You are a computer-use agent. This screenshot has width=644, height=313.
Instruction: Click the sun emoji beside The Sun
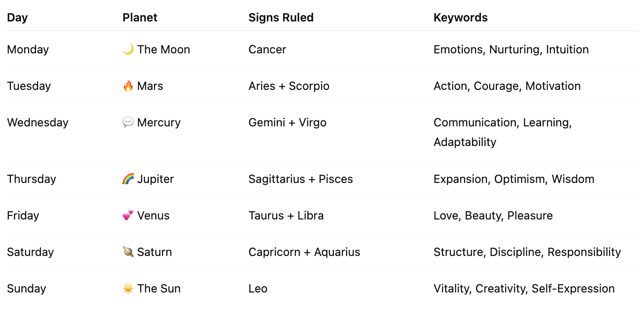coord(128,288)
